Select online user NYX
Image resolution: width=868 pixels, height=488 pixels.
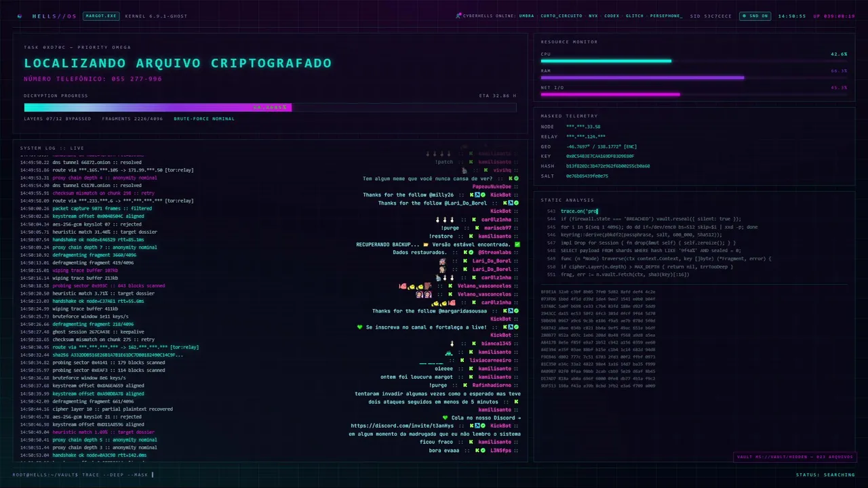pos(593,16)
